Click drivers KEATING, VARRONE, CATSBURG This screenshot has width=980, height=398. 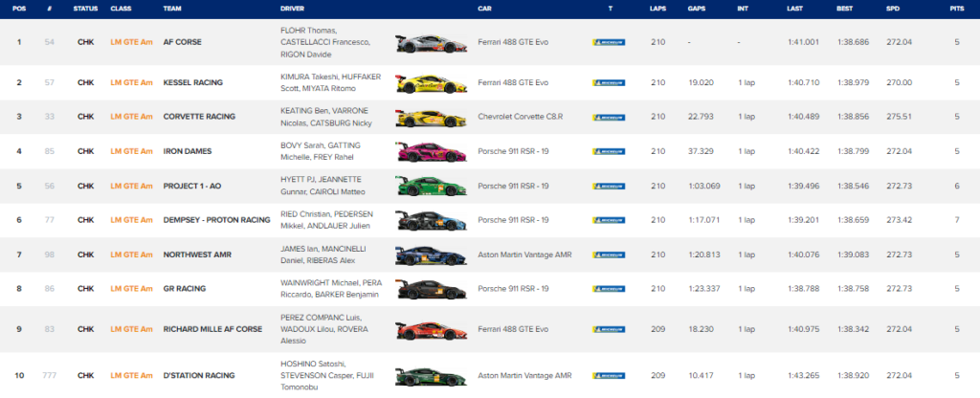(326, 117)
